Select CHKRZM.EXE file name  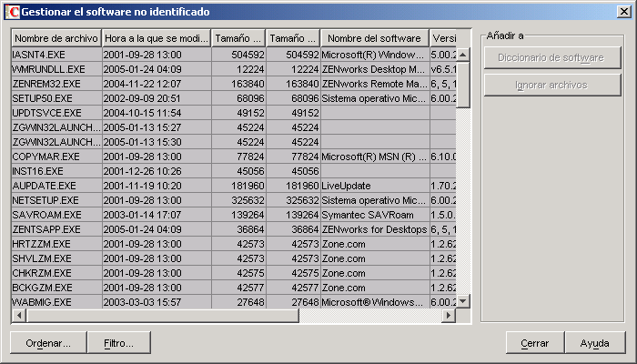[56, 273]
